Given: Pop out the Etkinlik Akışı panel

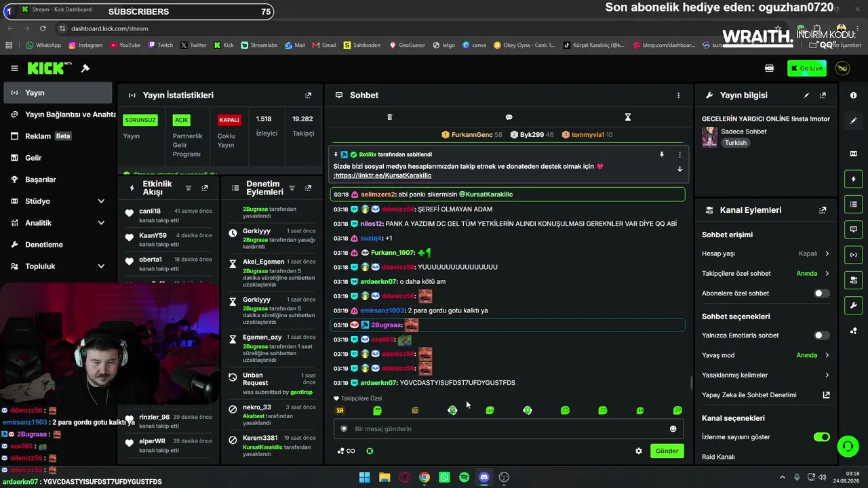Looking at the screenshot, I should pos(205,188).
